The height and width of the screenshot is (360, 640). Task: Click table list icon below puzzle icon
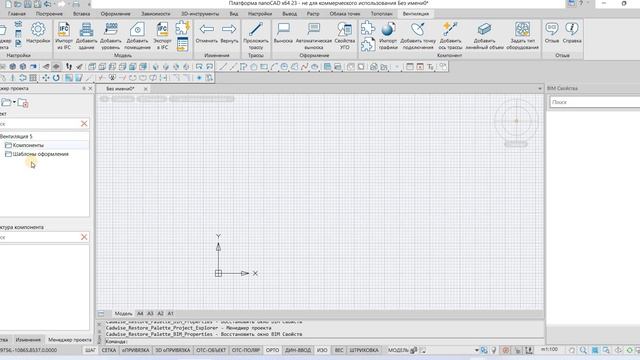pos(182,44)
